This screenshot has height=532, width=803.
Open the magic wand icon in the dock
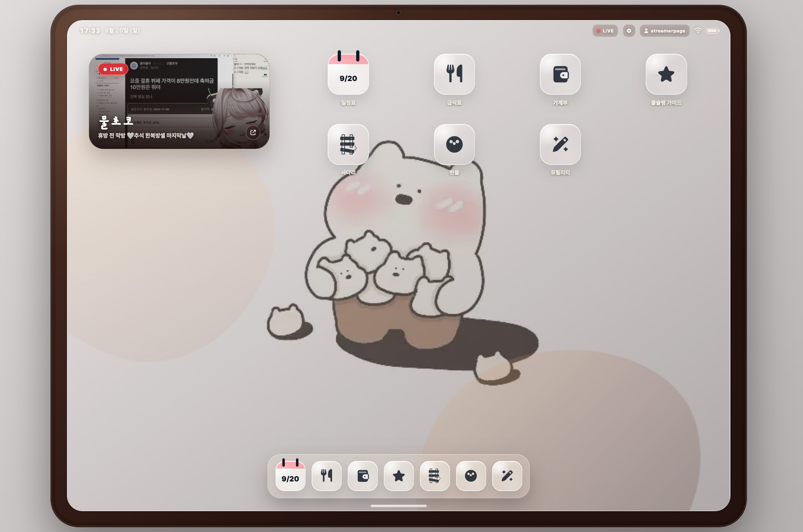click(x=507, y=476)
